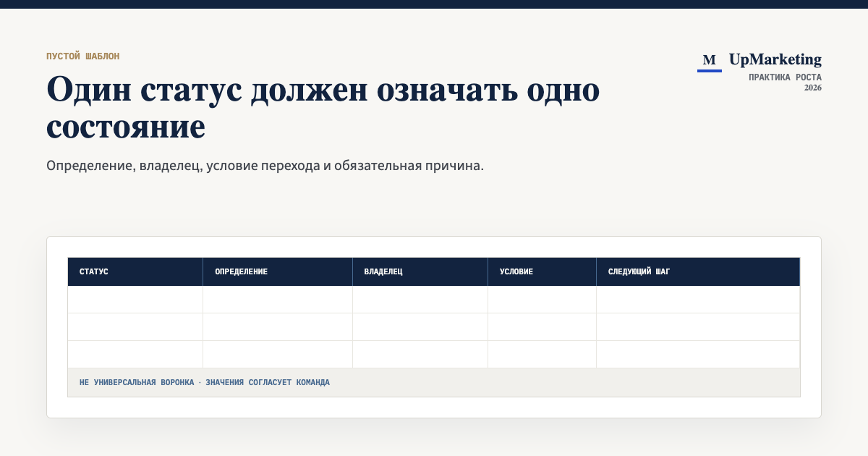Click the 'СТАТУС' column header
The image size is (868, 456).
point(135,272)
